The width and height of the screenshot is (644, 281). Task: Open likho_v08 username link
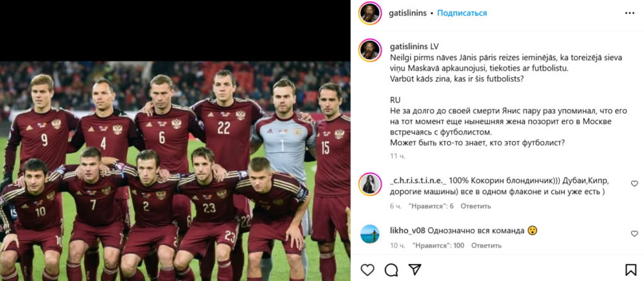click(408, 231)
